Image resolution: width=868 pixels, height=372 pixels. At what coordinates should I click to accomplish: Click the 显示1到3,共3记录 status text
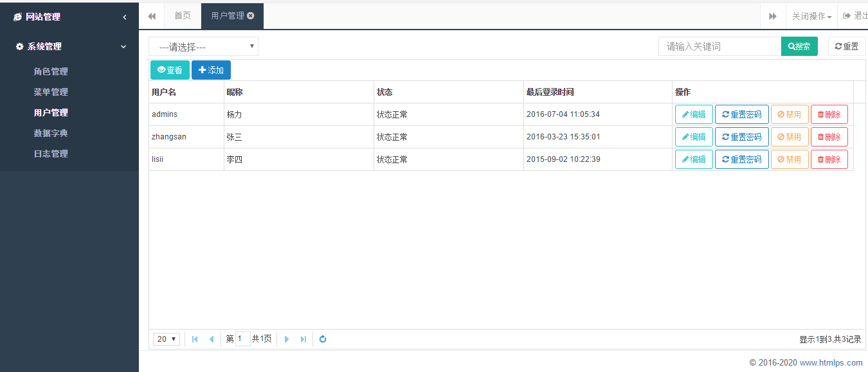(830, 339)
